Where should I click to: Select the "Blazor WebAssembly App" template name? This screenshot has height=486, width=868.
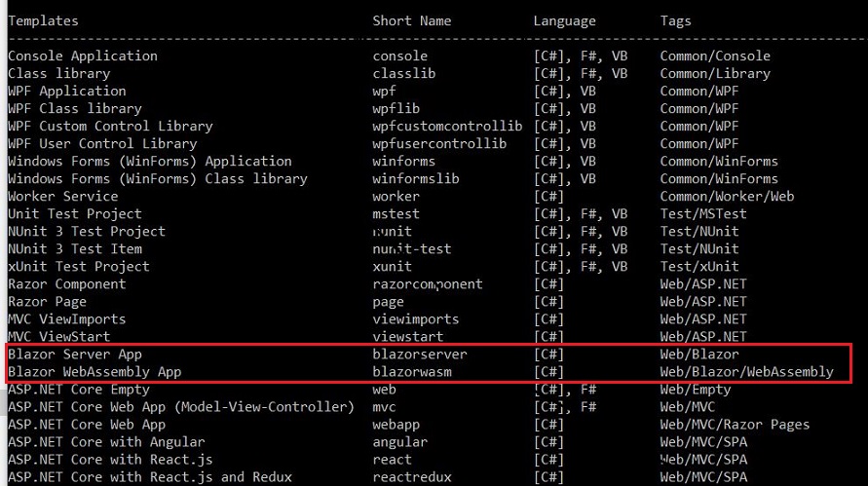click(x=94, y=372)
